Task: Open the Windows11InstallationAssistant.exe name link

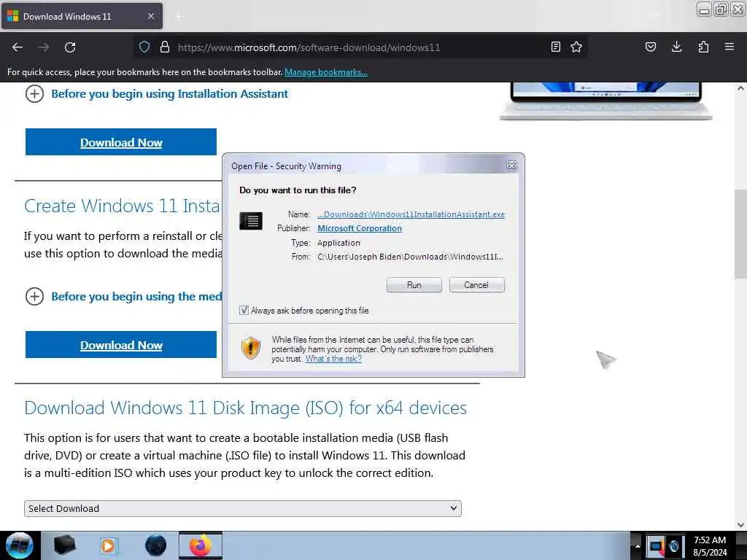Action: [411, 214]
